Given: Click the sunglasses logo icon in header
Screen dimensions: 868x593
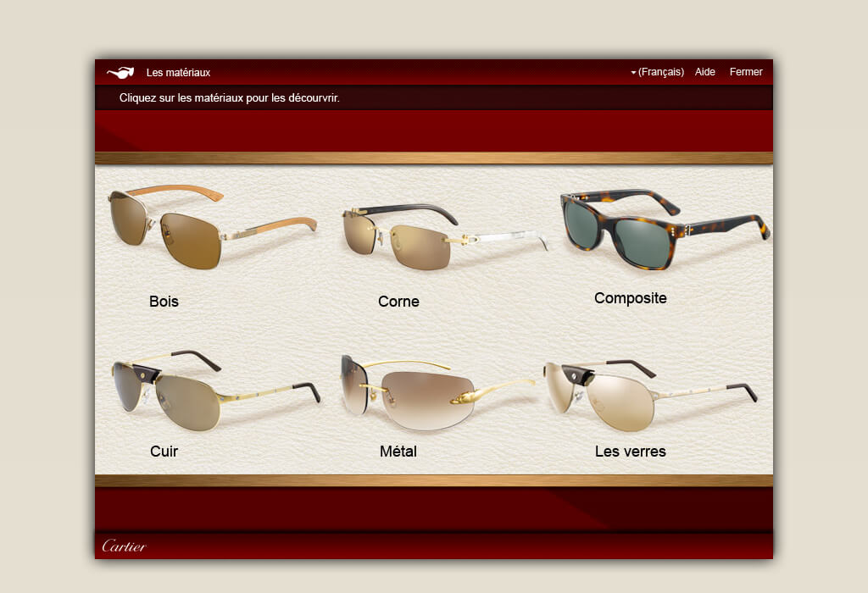Looking at the screenshot, I should [120, 73].
